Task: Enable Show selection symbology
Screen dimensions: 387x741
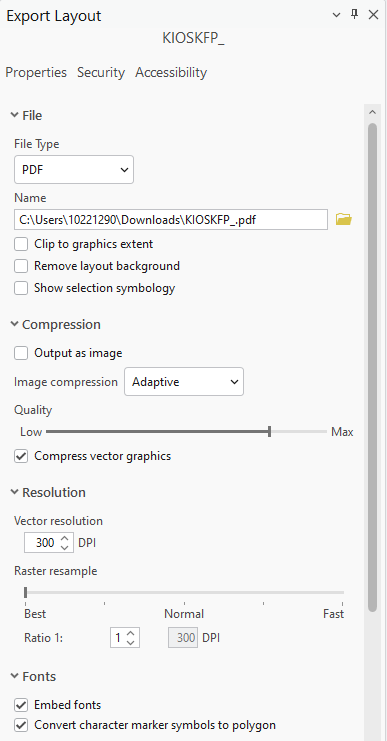Action: pyautogui.click(x=21, y=288)
